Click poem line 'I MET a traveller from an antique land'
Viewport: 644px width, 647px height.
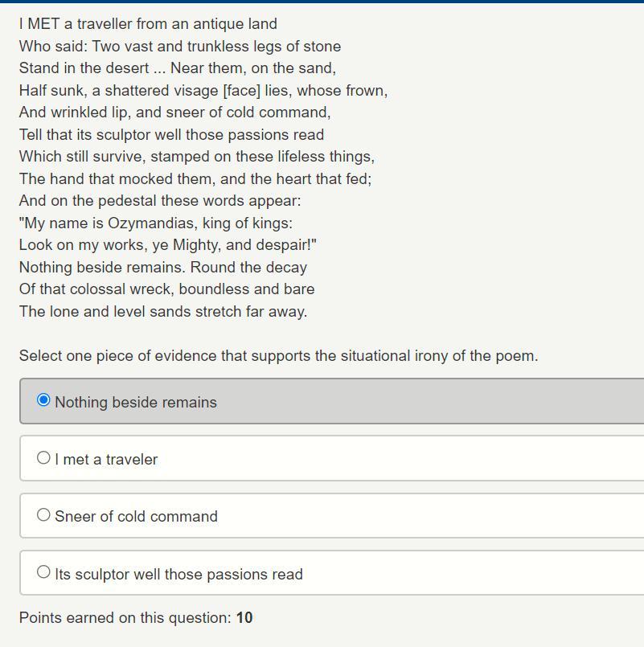(148, 24)
